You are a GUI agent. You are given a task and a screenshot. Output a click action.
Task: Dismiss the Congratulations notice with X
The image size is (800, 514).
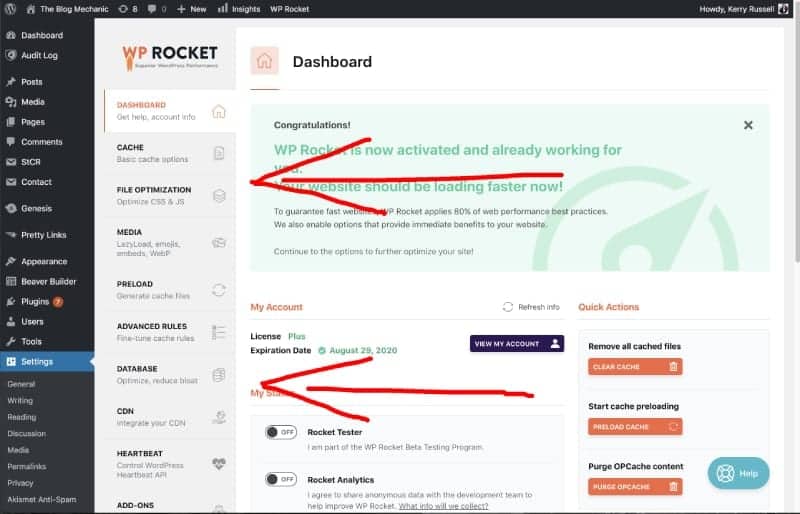point(748,125)
